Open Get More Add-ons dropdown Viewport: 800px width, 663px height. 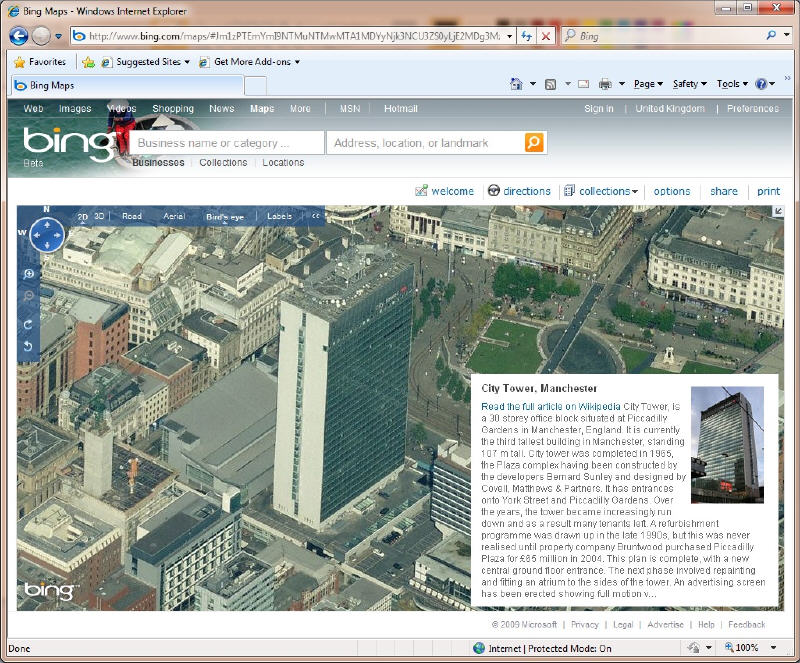click(249, 62)
